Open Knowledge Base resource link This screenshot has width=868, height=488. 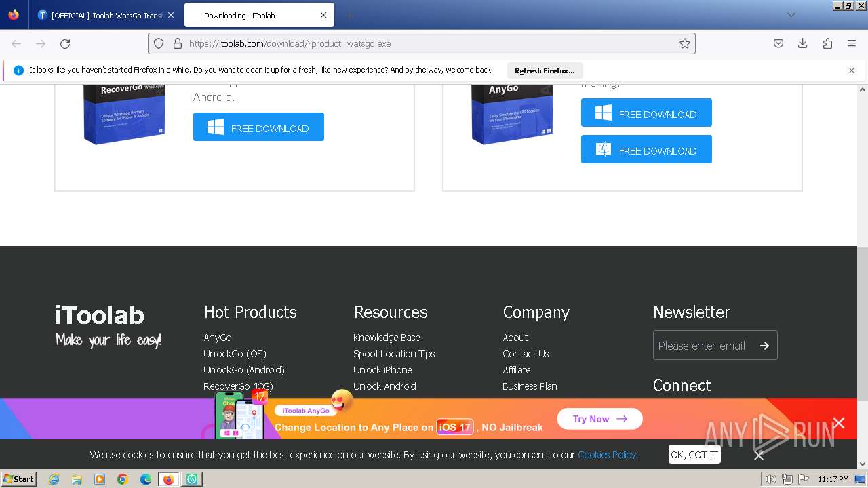click(387, 338)
